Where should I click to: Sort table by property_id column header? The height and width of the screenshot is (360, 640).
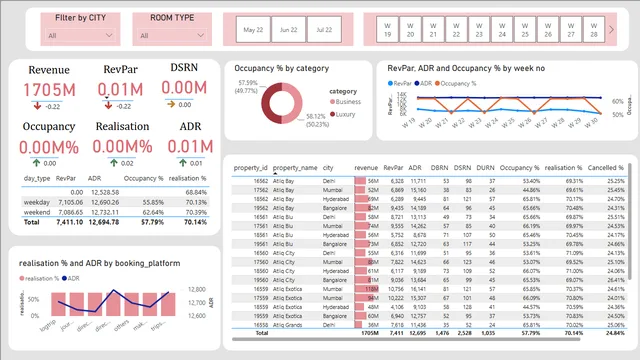coord(250,168)
